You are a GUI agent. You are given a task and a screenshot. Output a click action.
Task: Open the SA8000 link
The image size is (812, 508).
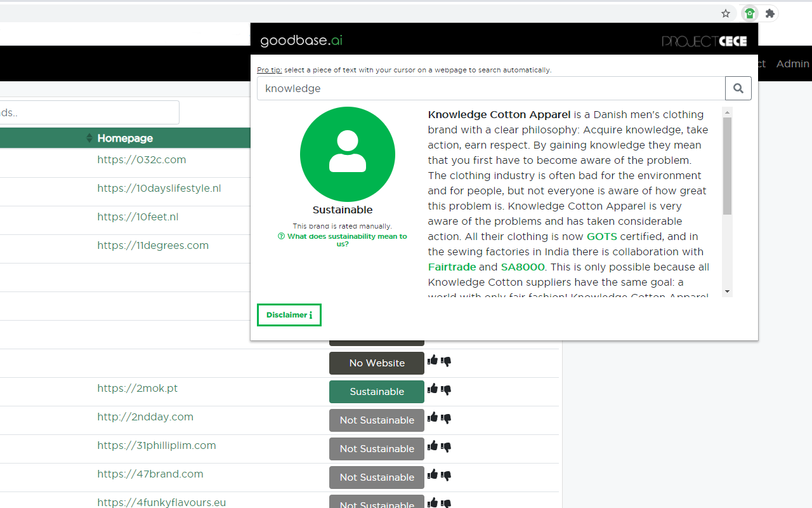tap(523, 267)
